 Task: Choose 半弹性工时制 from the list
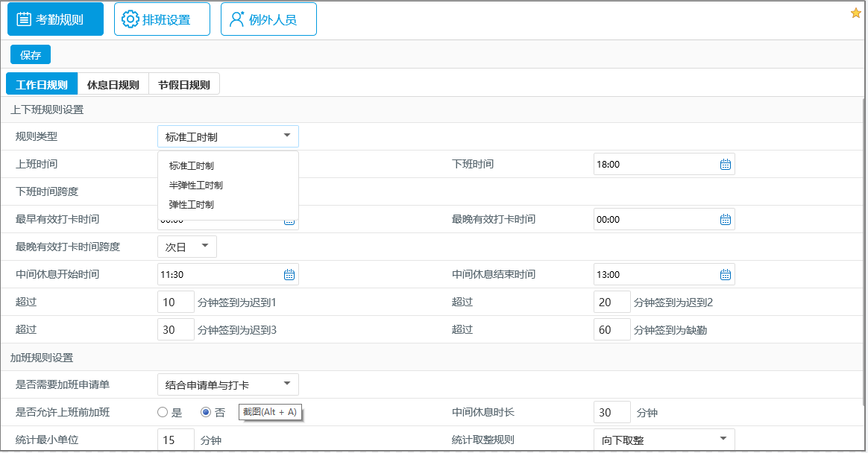[x=196, y=186]
